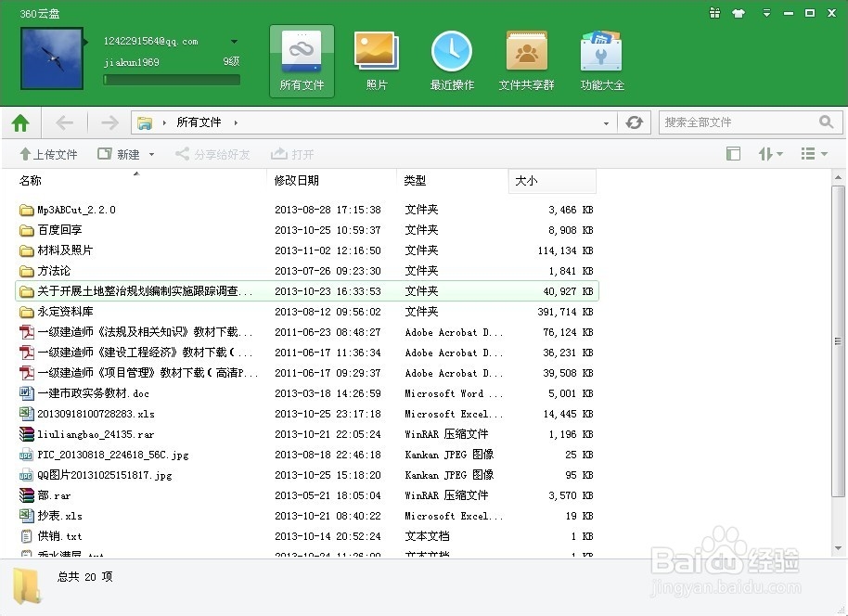
Task: Select PIC_20130818_224618_56C.jpg image
Action: (x=307, y=455)
